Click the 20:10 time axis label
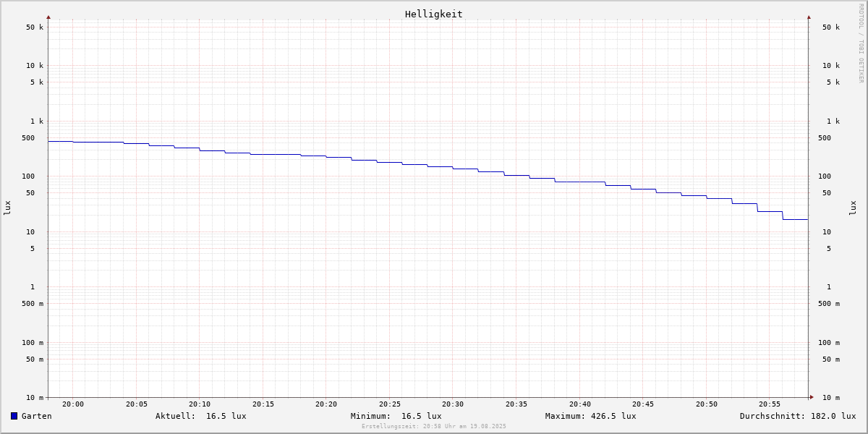Image resolution: width=868 pixels, height=434 pixels. click(200, 404)
